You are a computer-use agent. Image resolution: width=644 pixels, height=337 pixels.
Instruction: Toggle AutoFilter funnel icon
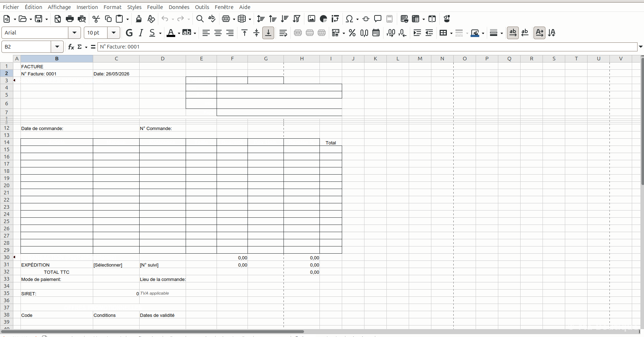(x=296, y=19)
